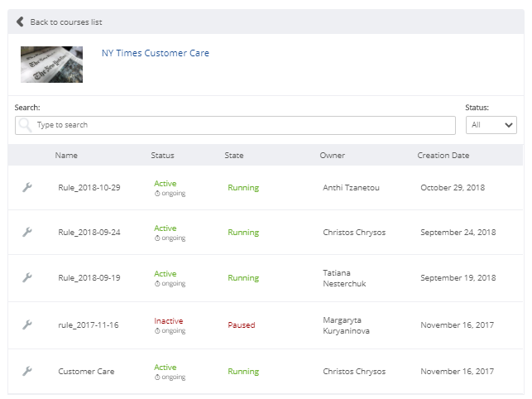532x399 pixels.
Task: Click creation date October 29, 2018
Action: click(x=453, y=187)
